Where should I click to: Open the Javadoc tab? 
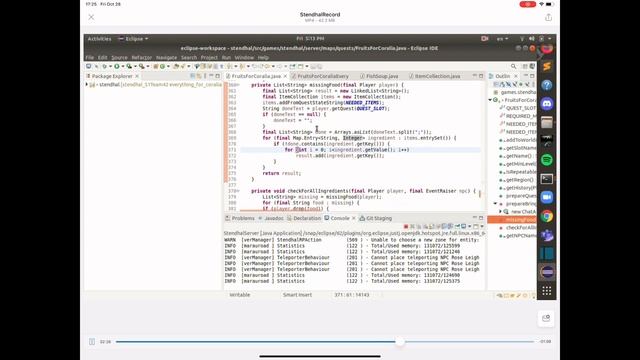(x=271, y=218)
